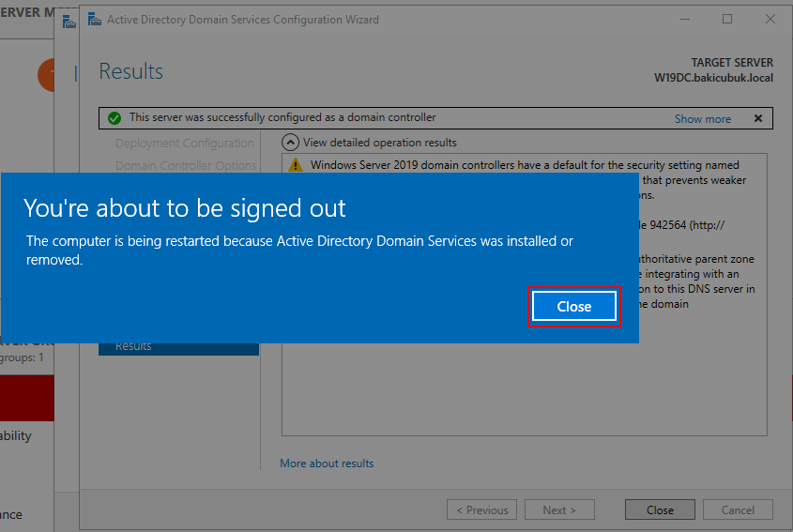Minimize the Configuration Wizard window
Image resolution: width=793 pixels, height=532 pixels.
(685, 19)
